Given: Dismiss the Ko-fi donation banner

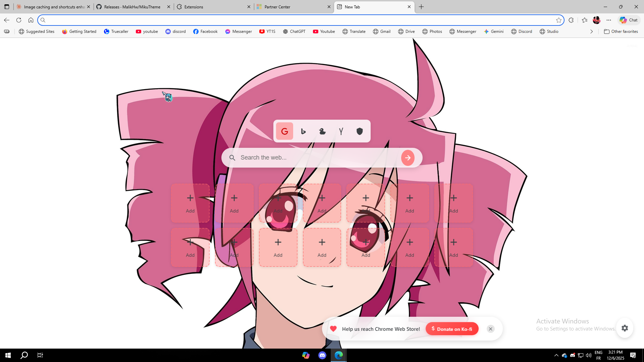Looking at the screenshot, I should coord(490,329).
